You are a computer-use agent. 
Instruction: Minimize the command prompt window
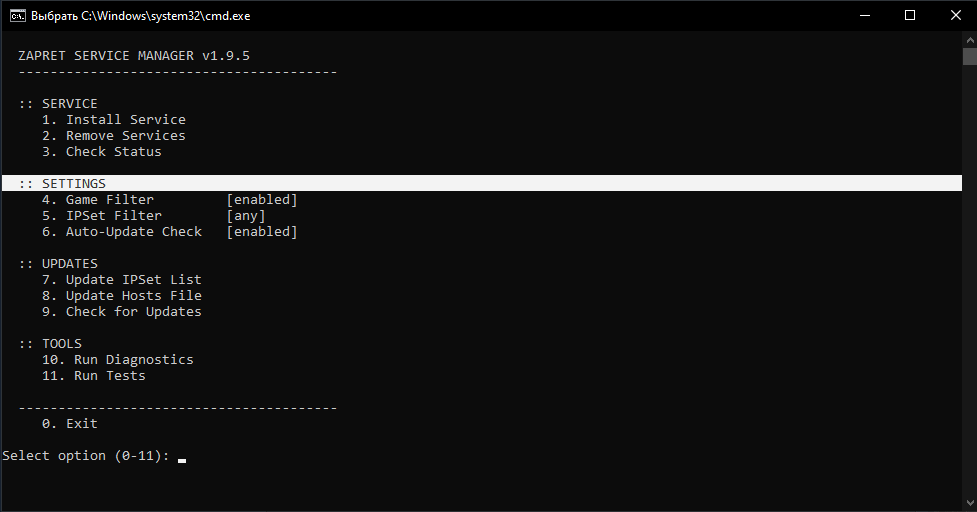(x=865, y=16)
